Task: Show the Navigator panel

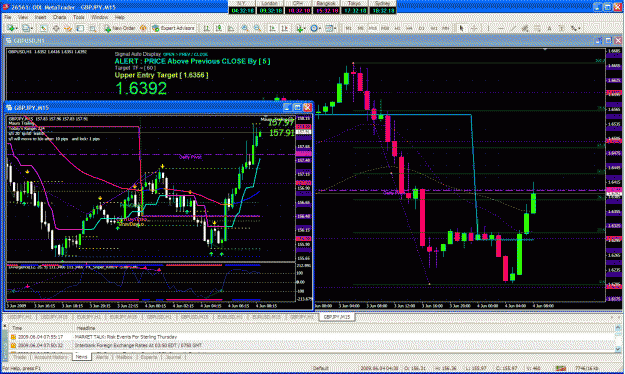Action: [68, 28]
